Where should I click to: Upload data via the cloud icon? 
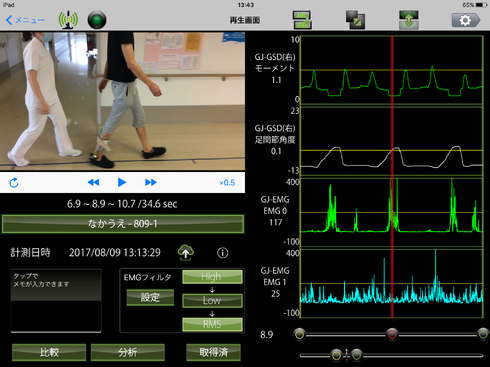tap(186, 253)
